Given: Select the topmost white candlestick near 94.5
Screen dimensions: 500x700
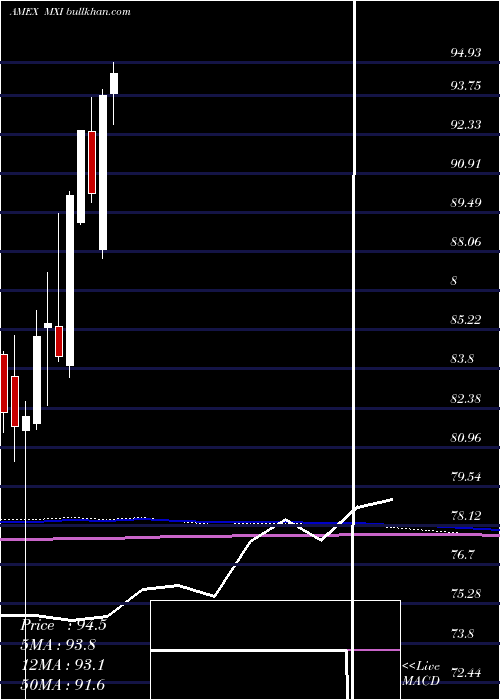Looking at the screenshot, I should (114, 83).
